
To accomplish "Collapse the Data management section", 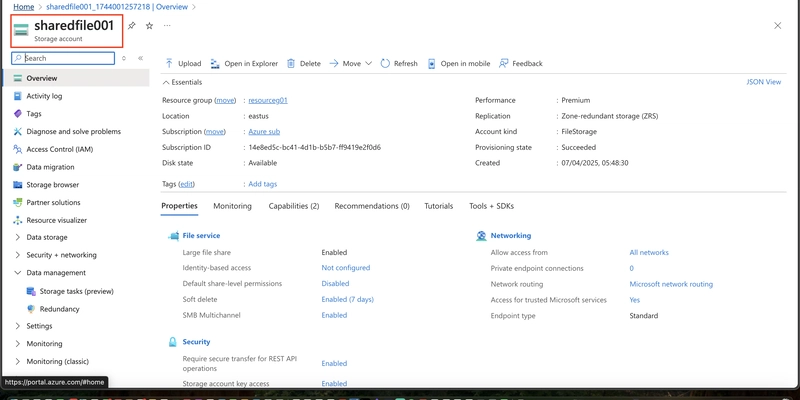I will click(x=56, y=273).
